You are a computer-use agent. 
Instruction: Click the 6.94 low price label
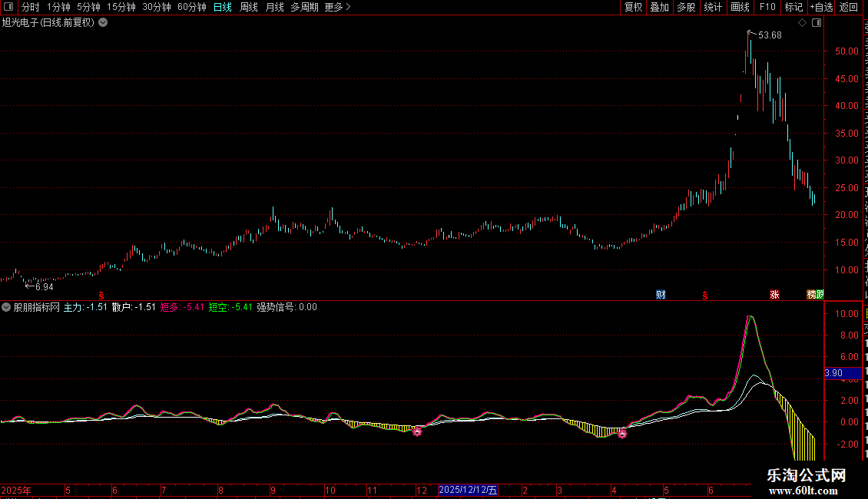tap(45, 287)
